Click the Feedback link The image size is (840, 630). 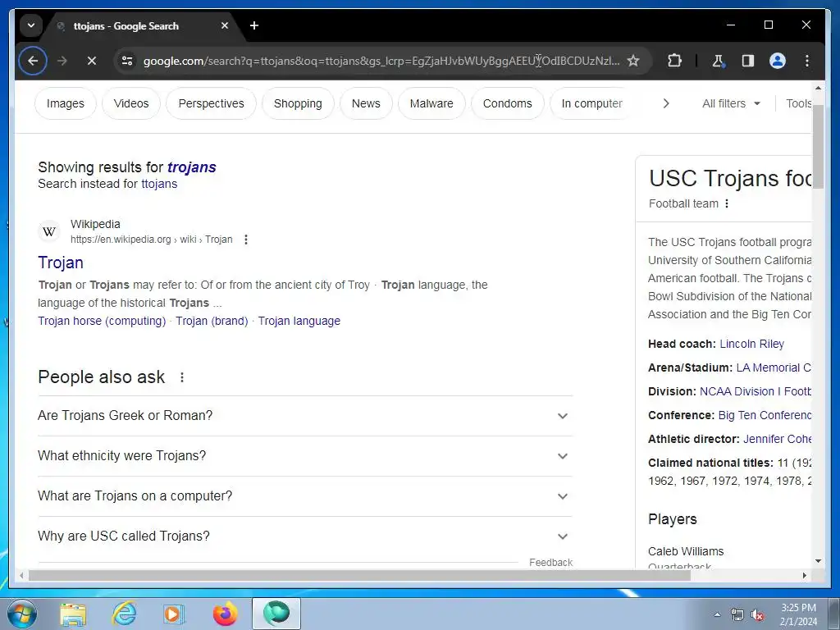coord(550,563)
